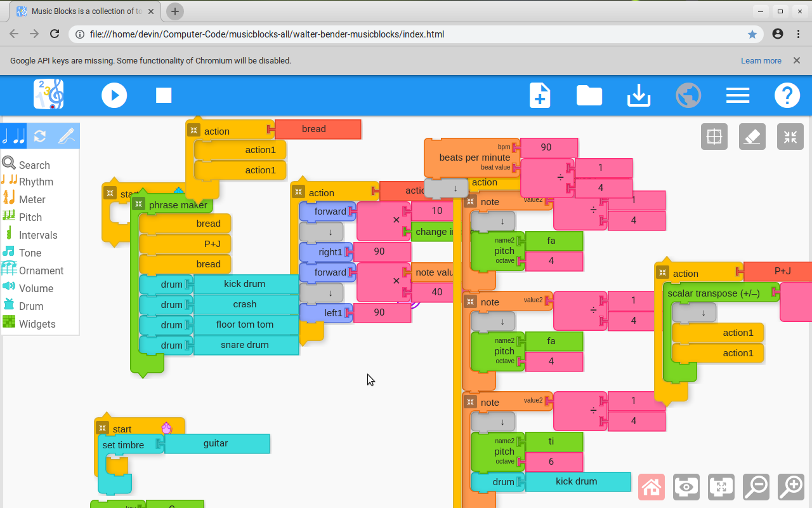The image size is (812, 508).
Task: Erase the canvas with the eraser icon
Action: click(x=752, y=136)
